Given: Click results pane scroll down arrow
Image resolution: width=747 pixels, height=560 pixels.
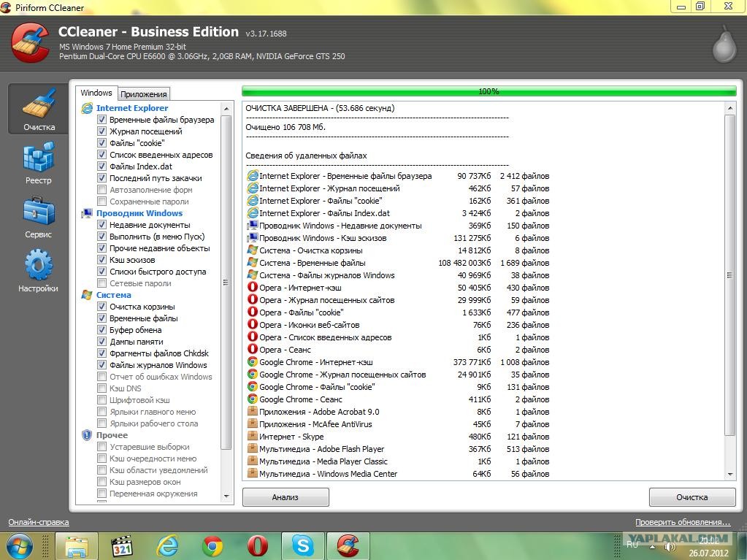Looking at the screenshot, I should click(730, 475).
